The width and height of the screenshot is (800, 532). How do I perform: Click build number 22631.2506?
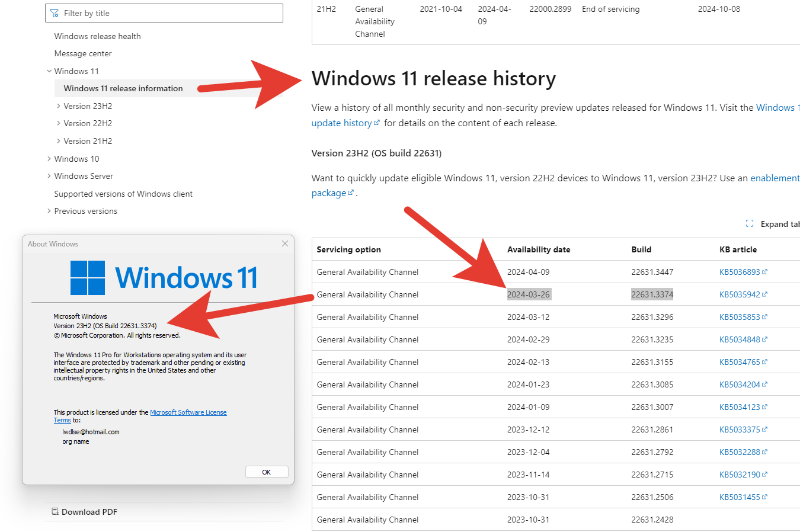(x=652, y=497)
